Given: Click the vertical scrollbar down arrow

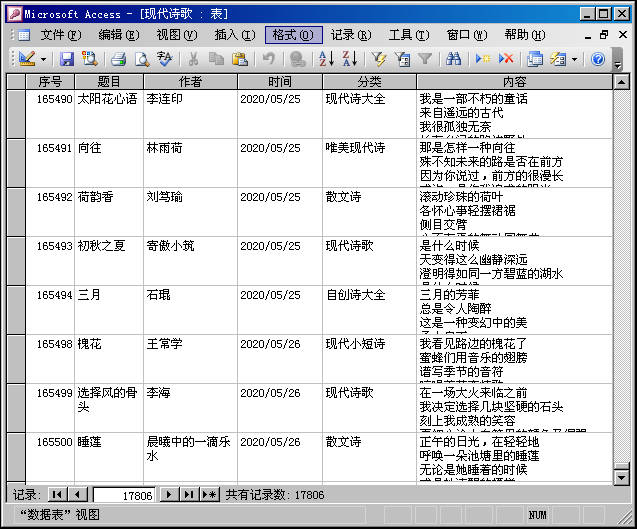Looking at the screenshot, I should [x=622, y=477].
